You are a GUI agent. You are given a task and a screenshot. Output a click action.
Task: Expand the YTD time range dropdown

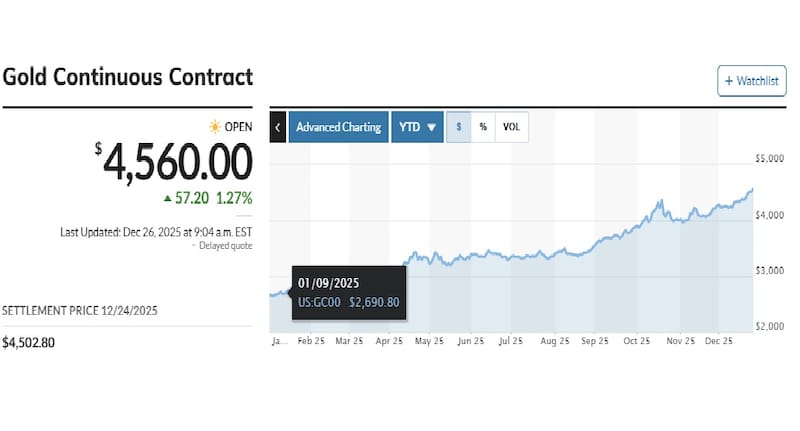point(417,127)
